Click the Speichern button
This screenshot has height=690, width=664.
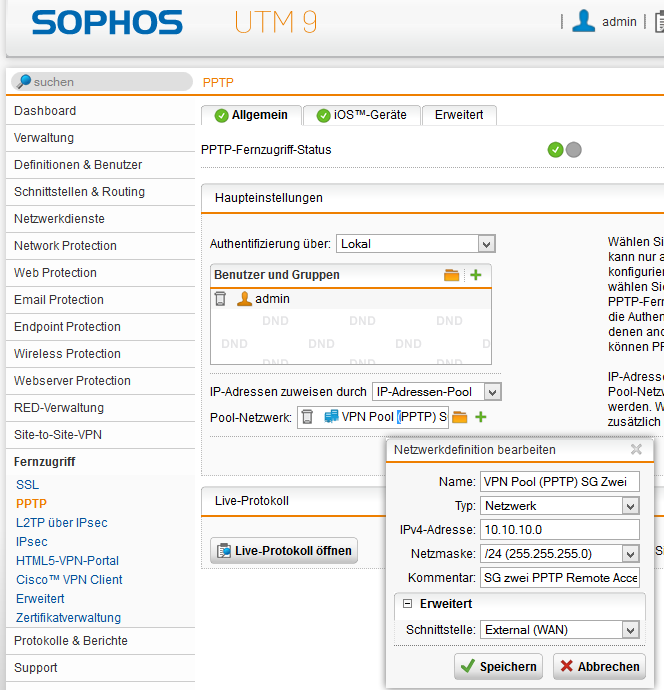(498, 666)
